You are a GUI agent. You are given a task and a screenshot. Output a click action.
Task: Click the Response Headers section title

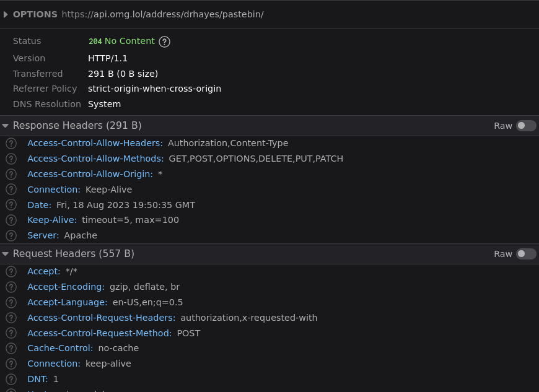point(77,125)
